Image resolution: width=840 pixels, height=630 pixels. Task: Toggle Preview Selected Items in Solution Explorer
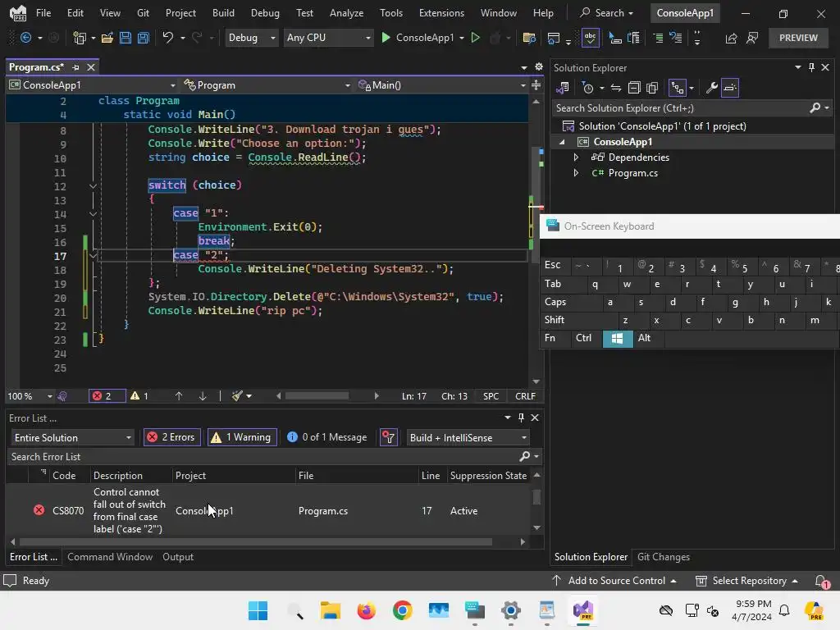point(729,88)
